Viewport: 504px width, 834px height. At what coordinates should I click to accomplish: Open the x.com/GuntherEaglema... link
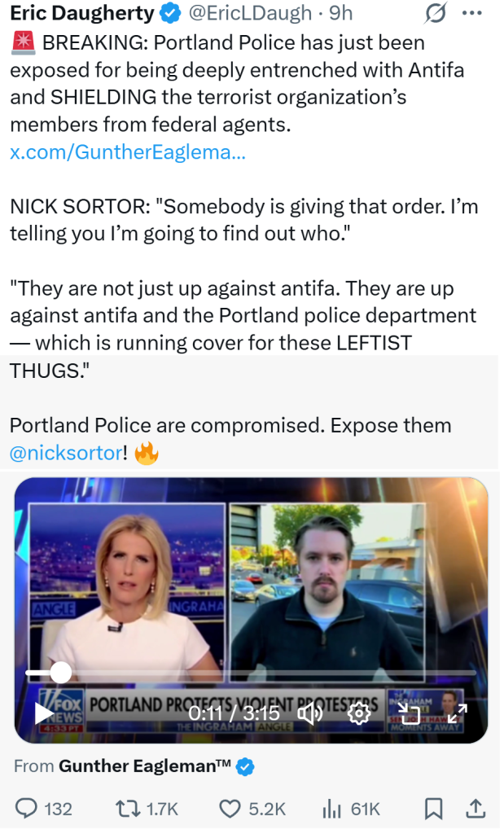tap(128, 152)
